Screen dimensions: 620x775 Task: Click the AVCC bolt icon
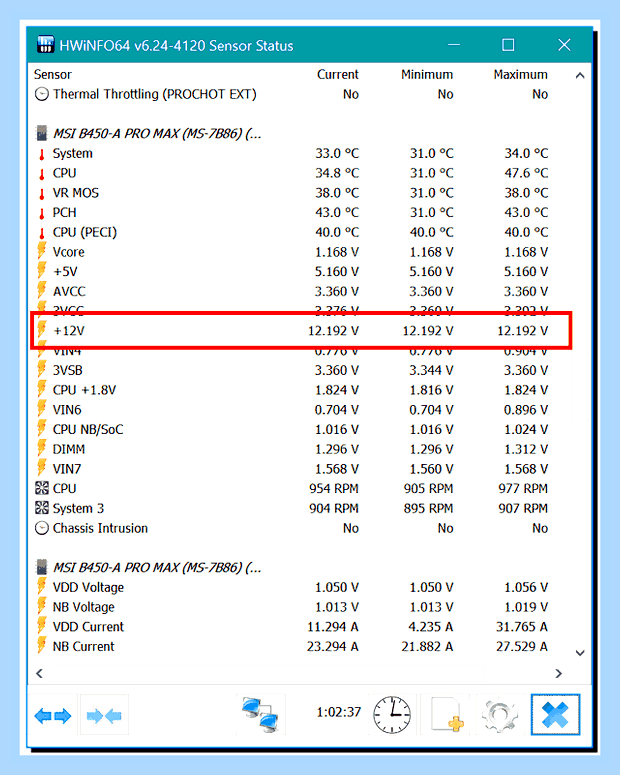[42, 291]
